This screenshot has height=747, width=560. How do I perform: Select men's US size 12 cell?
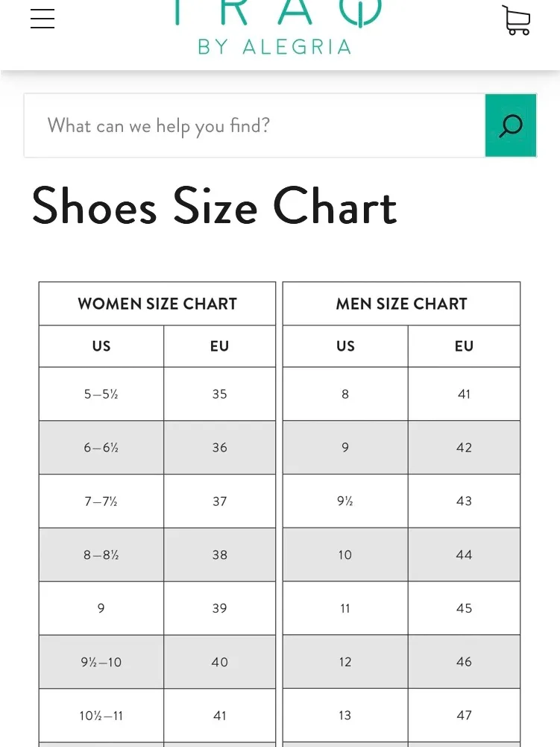coord(345,662)
